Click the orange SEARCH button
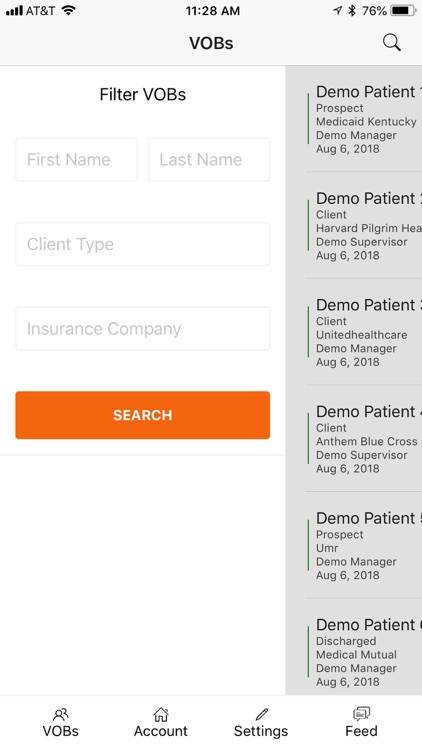Screen dimensions: 422x750 point(143,415)
